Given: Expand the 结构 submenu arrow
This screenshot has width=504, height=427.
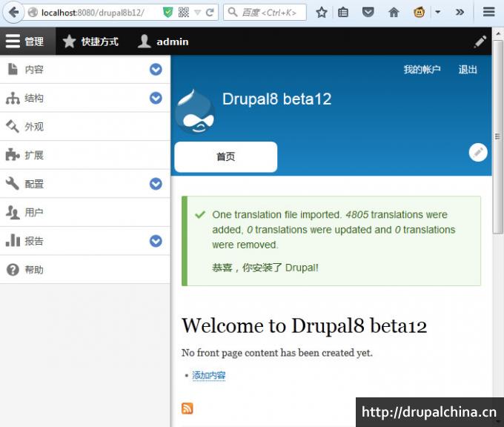Looking at the screenshot, I should [x=156, y=98].
